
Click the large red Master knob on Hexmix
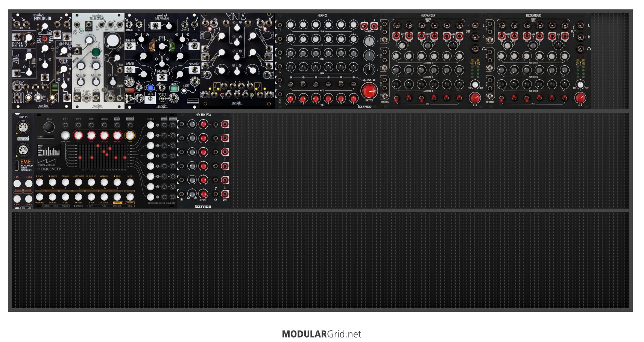pyautogui.click(x=369, y=91)
